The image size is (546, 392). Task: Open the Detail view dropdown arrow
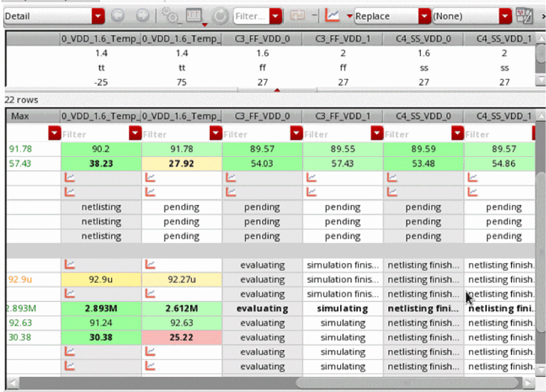point(98,16)
